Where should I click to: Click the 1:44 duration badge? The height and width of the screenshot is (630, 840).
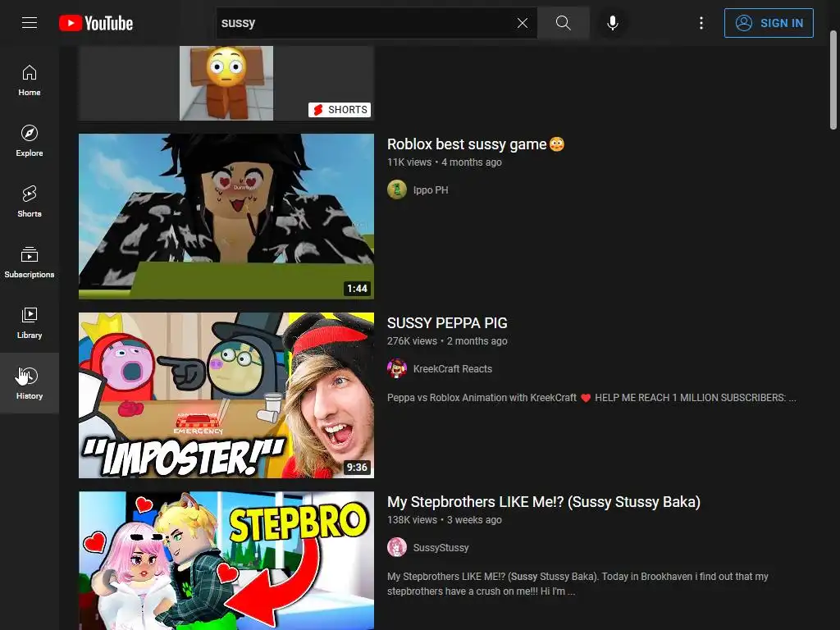[358, 288]
